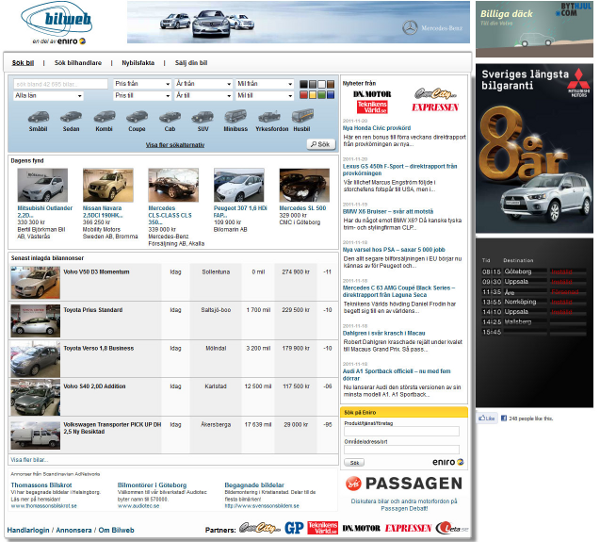Open the Sök bil tab
Image resolution: width=600 pixels, height=542 pixels.
pyautogui.click(x=23, y=63)
